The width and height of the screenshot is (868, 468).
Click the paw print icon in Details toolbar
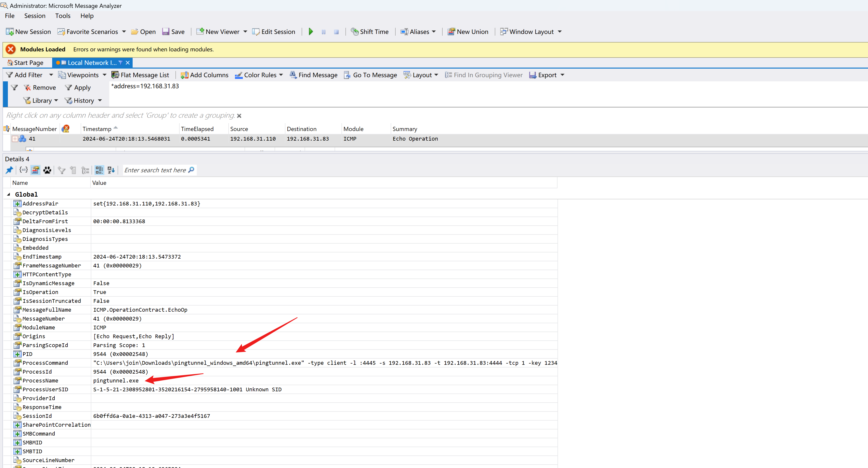[47, 170]
